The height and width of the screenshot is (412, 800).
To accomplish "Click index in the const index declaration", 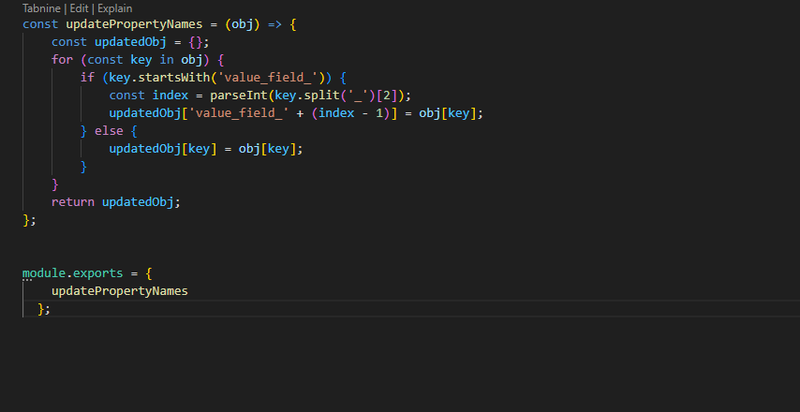I will click(x=170, y=95).
